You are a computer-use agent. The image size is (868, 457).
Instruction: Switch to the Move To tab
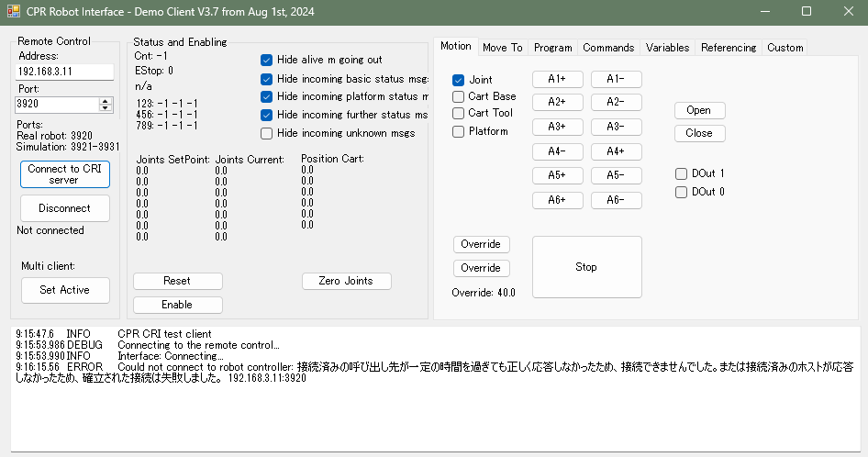tap(502, 48)
